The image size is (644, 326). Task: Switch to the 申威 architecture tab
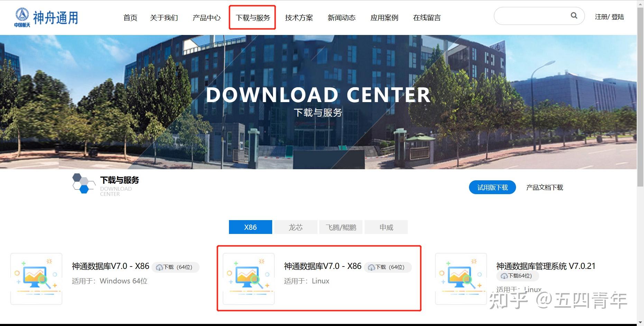[386, 227]
